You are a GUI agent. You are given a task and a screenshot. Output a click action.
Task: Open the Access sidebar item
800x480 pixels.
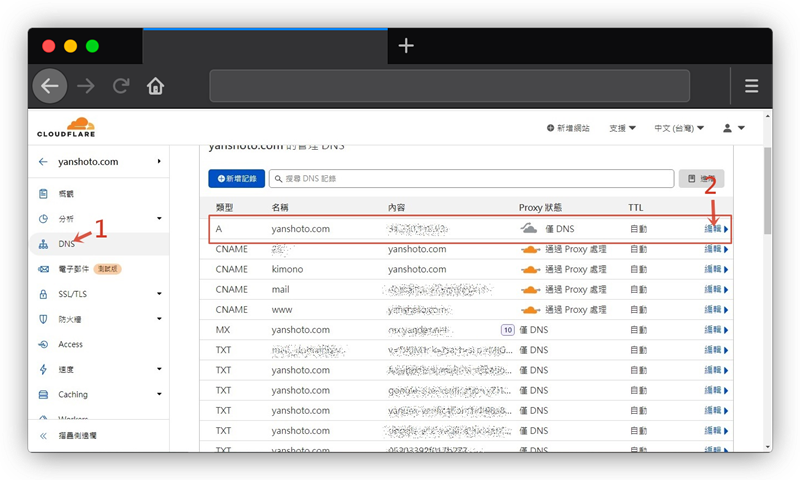pyautogui.click(x=70, y=344)
